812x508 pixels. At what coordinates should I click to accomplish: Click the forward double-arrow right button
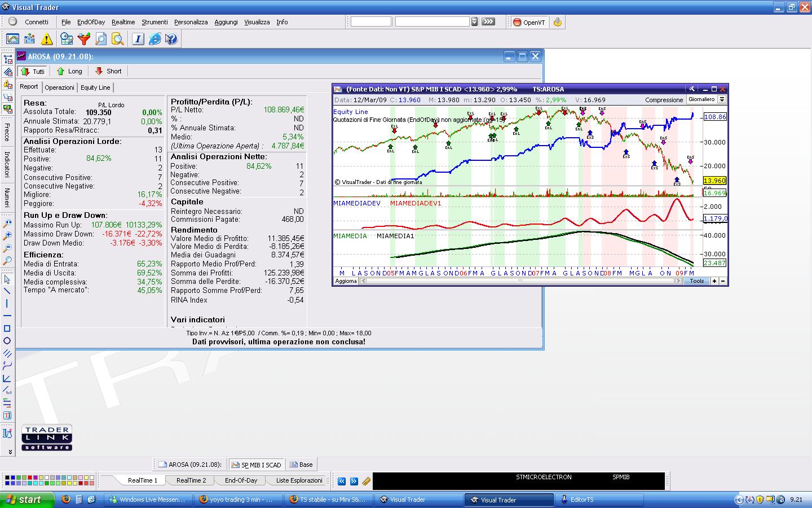click(x=354, y=481)
